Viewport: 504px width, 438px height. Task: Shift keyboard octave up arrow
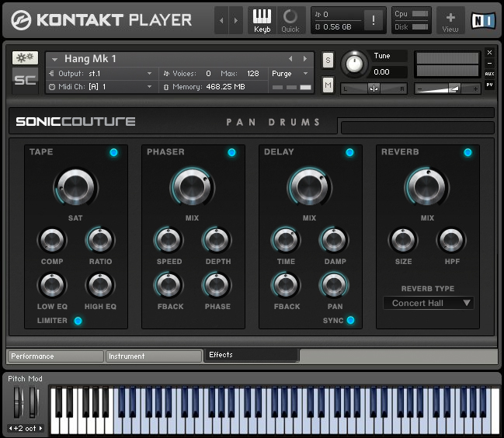coord(40,429)
